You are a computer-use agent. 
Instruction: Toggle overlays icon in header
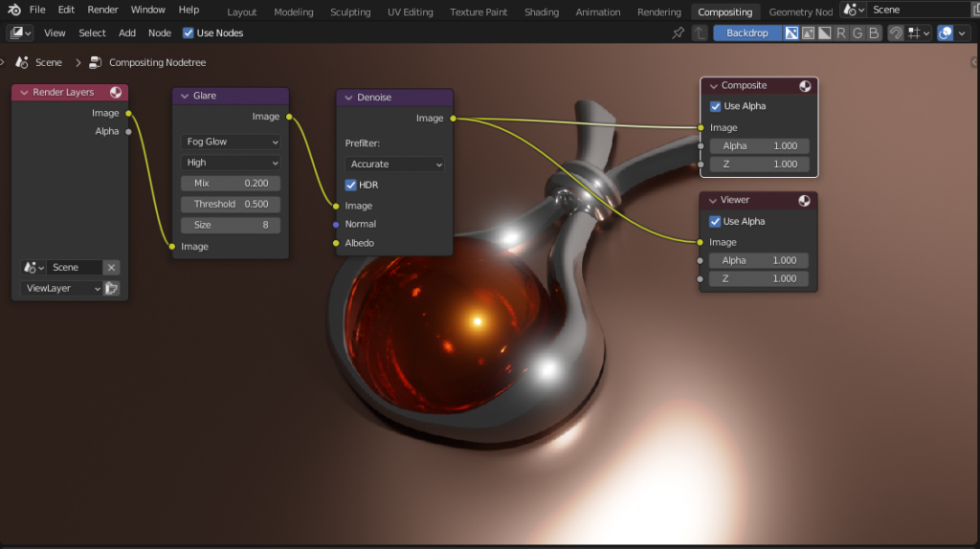[946, 33]
